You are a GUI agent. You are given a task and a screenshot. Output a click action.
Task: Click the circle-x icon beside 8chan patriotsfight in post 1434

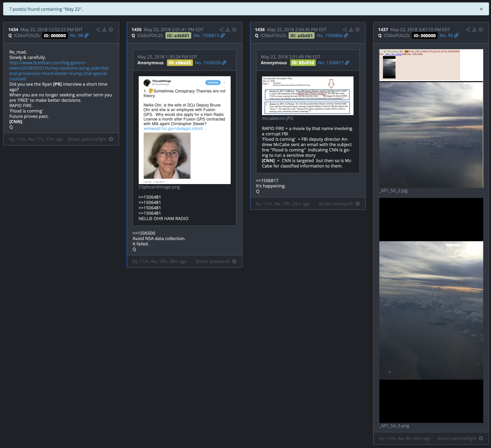(111, 139)
